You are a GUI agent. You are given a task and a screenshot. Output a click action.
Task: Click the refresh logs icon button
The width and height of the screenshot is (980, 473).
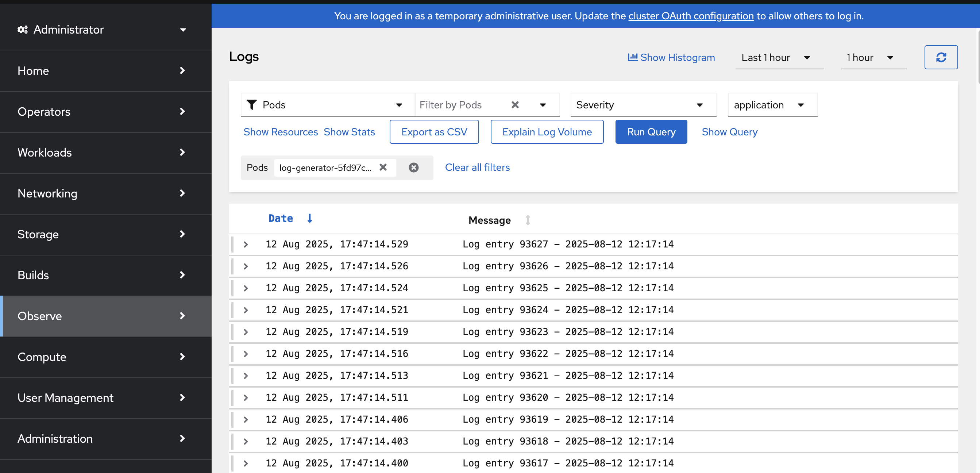(x=941, y=57)
